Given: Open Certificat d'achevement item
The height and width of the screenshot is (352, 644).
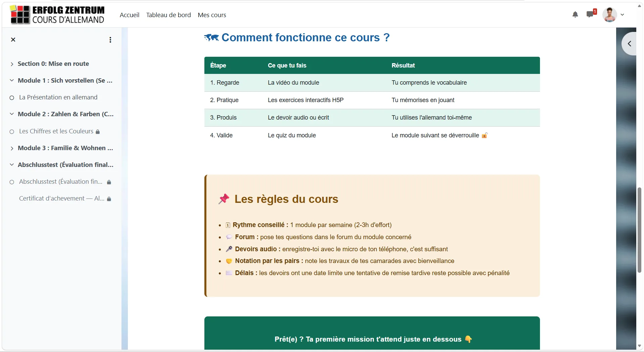Looking at the screenshot, I should 62,199.
